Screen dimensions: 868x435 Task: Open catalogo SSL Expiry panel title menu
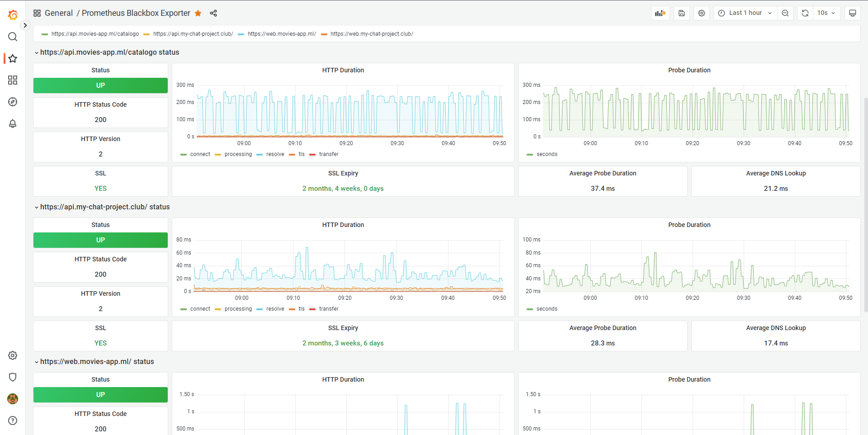pos(343,173)
